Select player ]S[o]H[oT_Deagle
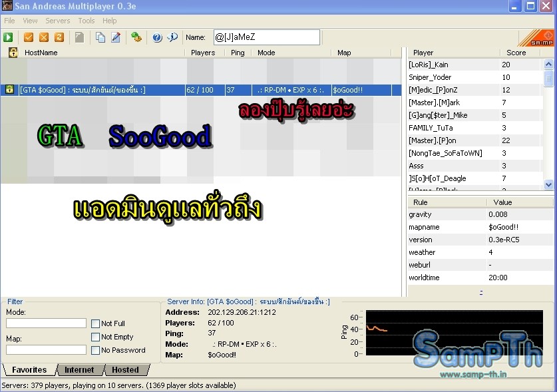 (475, 178)
